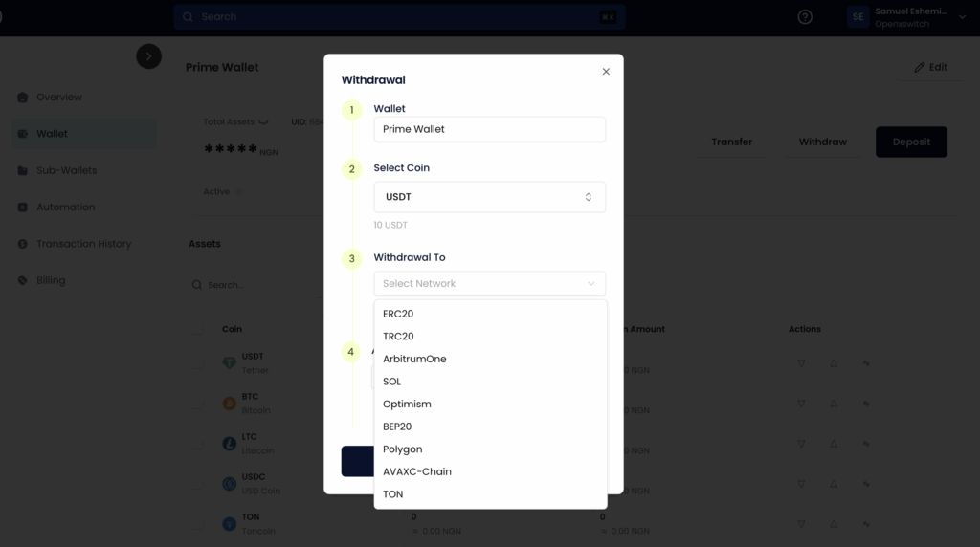Expand the sidebar with arrow button
Viewport: 980px width, 547px height.
(148, 56)
